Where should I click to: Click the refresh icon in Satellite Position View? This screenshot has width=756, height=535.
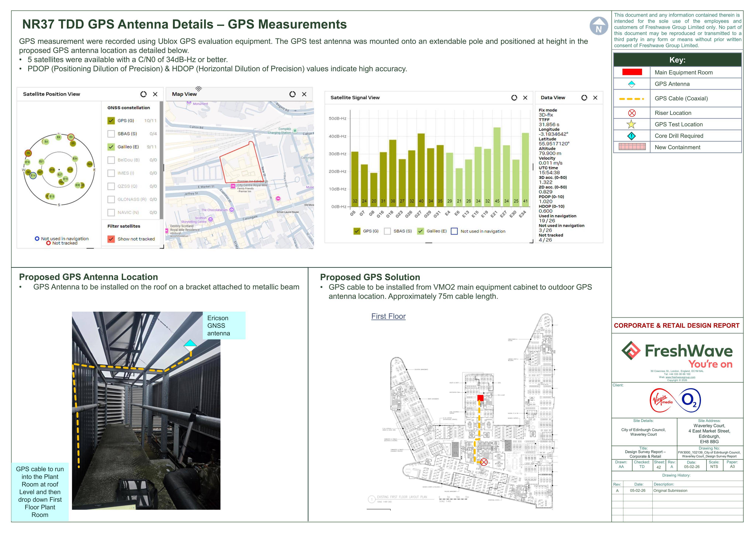click(143, 94)
